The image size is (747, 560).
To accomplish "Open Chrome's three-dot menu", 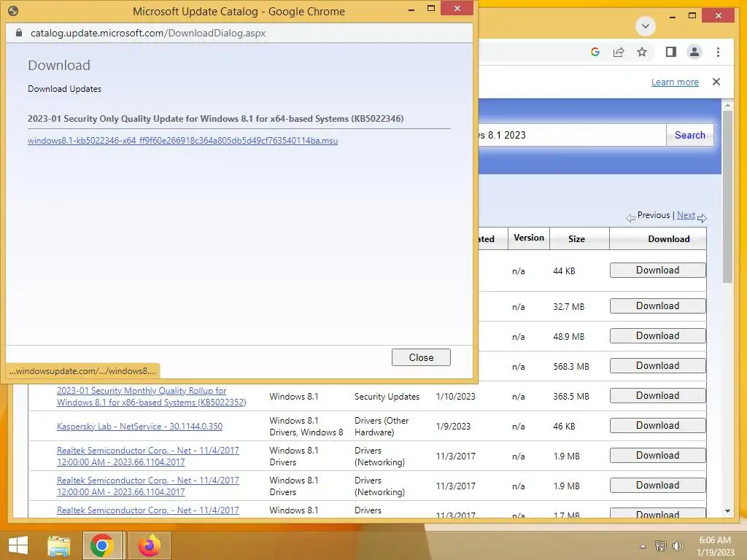I will pos(718,52).
